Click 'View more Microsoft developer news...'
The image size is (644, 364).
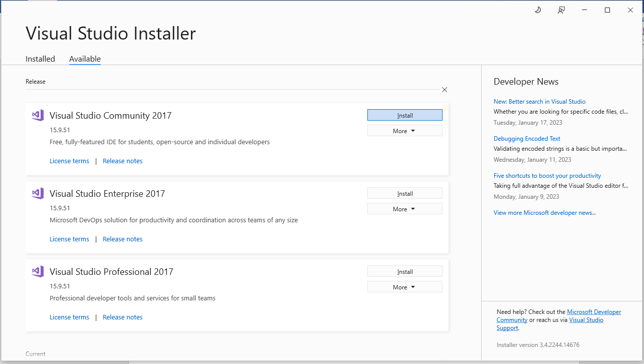pyautogui.click(x=545, y=212)
